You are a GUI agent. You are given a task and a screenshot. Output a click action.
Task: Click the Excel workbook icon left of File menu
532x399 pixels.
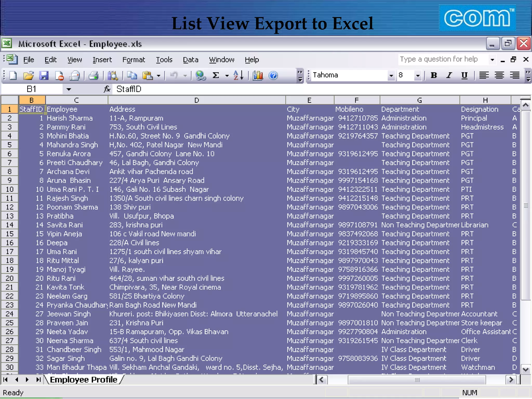pyautogui.click(x=12, y=59)
